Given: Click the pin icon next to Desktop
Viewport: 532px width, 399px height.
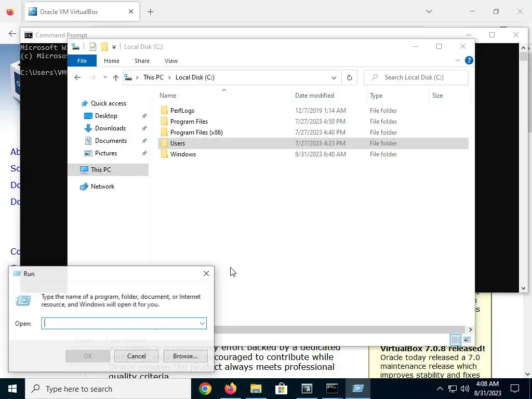Looking at the screenshot, I should tap(144, 116).
